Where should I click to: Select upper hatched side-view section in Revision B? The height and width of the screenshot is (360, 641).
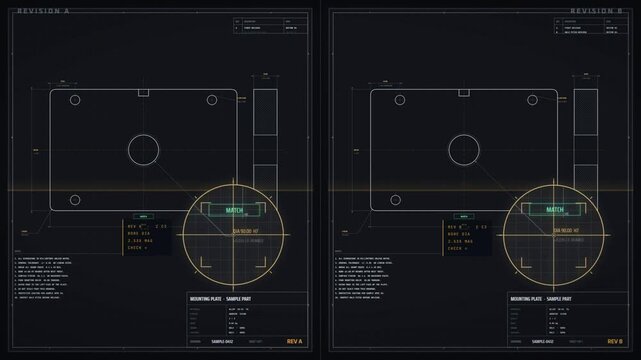(586, 112)
